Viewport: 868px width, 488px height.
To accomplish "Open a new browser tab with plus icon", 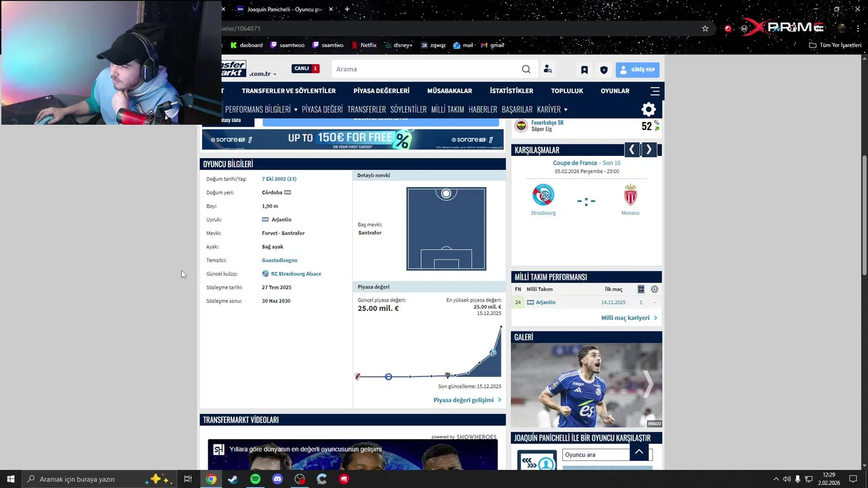I will [x=347, y=9].
